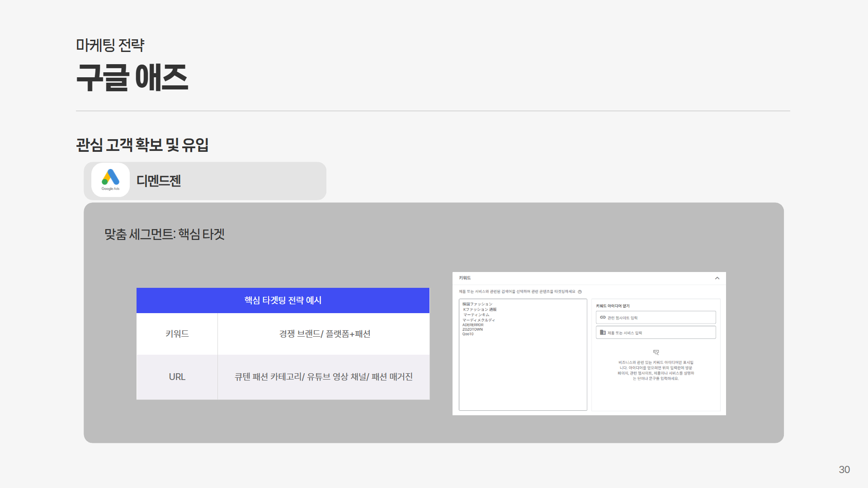Click the Qoo10 keyword entry

point(468,334)
